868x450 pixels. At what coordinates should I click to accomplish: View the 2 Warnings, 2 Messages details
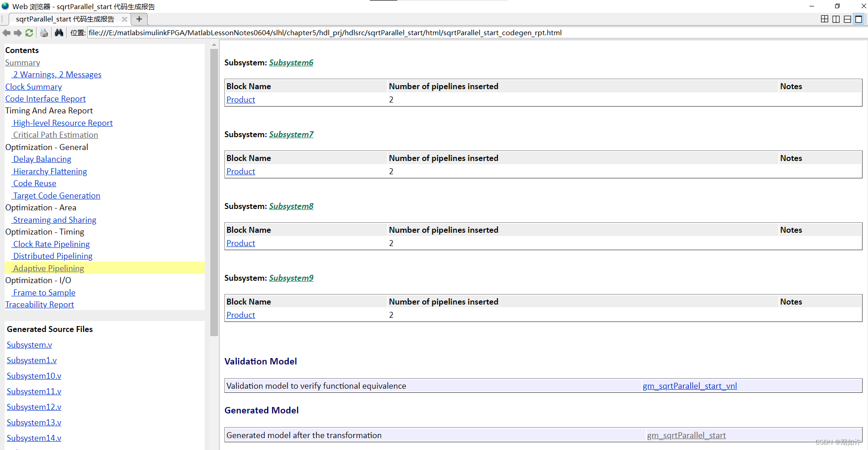56,74
